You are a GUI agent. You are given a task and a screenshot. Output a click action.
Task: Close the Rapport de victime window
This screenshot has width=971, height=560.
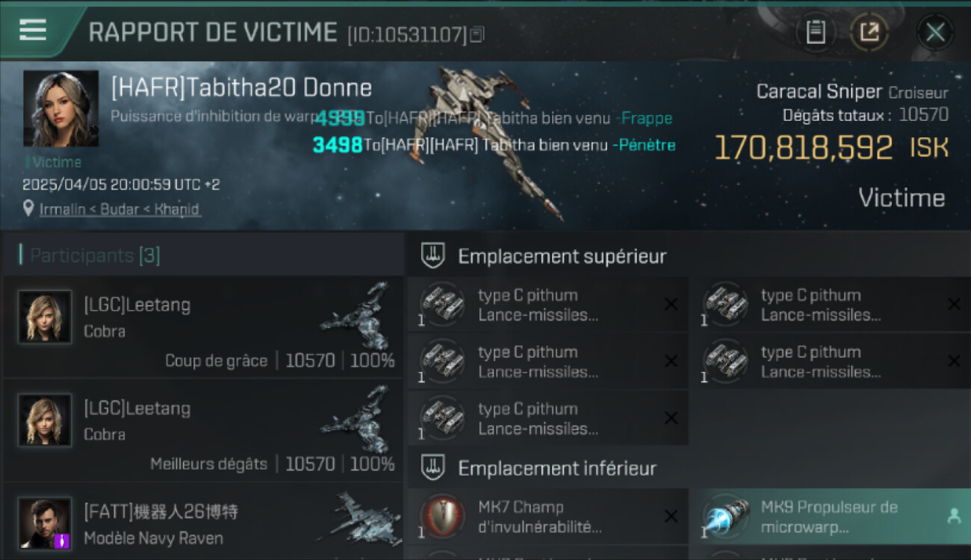[x=935, y=32]
